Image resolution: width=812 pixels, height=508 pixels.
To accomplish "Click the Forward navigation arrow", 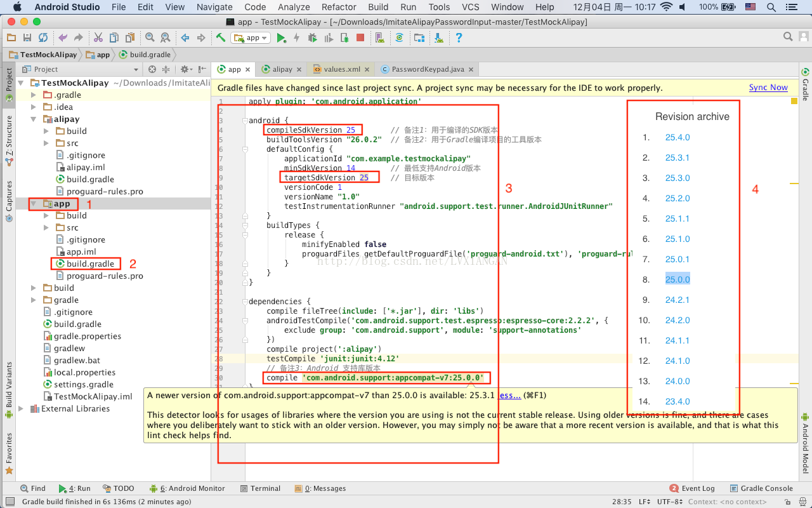I will pos(200,38).
